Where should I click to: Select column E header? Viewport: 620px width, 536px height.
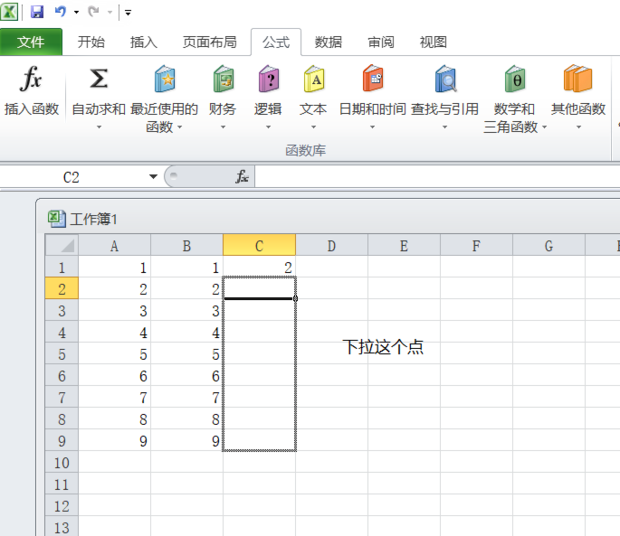point(404,245)
